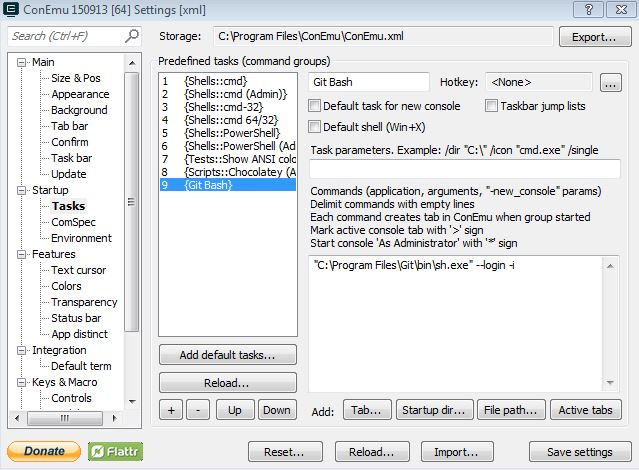Click the settings tree horizontal scrollbar thumb
Viewport: 639px width, 470px height.
point(65,418)
